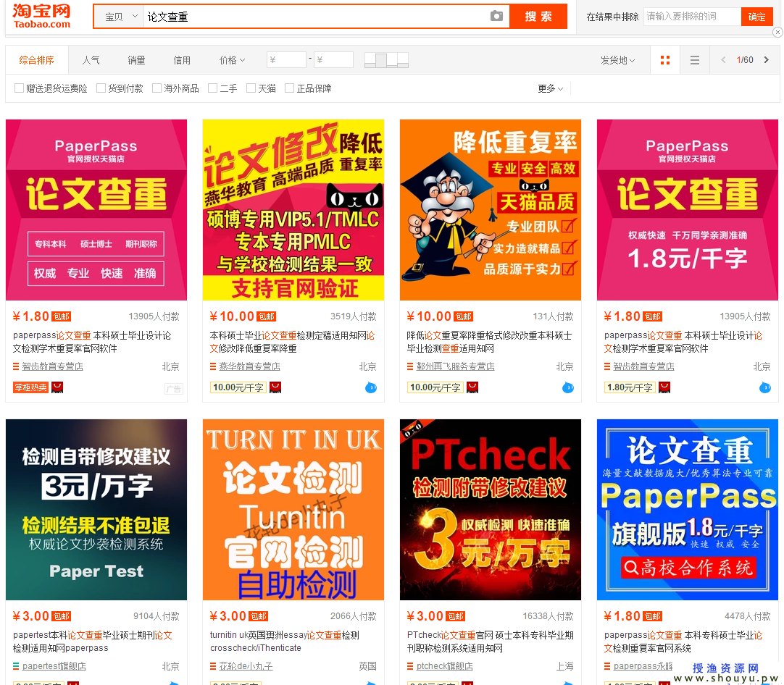Click shop icon beside 花轮de小丸子

(x=213, y=666)
